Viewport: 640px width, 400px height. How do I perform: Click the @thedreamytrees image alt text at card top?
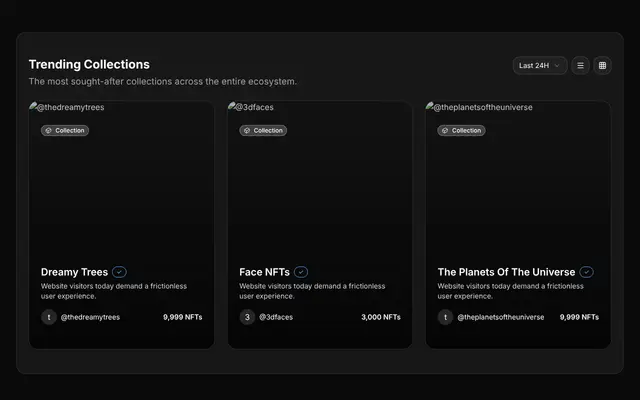71,107
